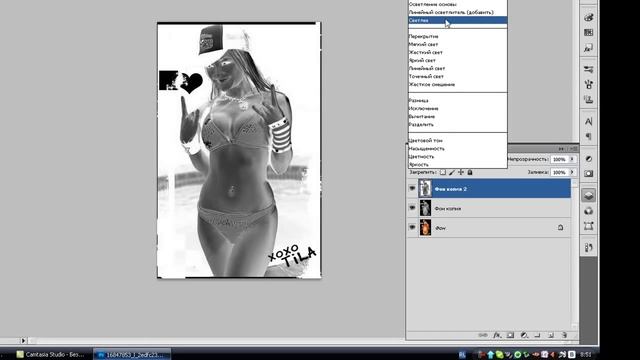640x360 pixels.
Task: Select Фон копия 2 layer thumbnail
Action: click(425, 189)
